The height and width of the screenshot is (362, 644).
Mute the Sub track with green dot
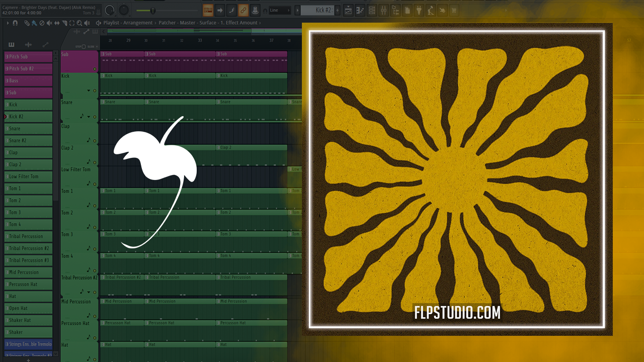[95, 69]
